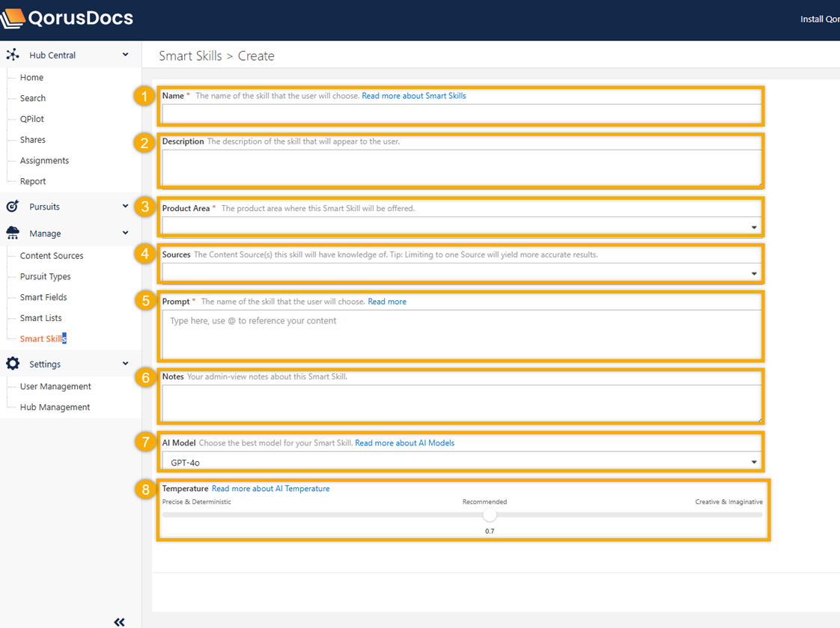Click the Settings gear icon
This screenshot has width=840, height=628.
13,364
